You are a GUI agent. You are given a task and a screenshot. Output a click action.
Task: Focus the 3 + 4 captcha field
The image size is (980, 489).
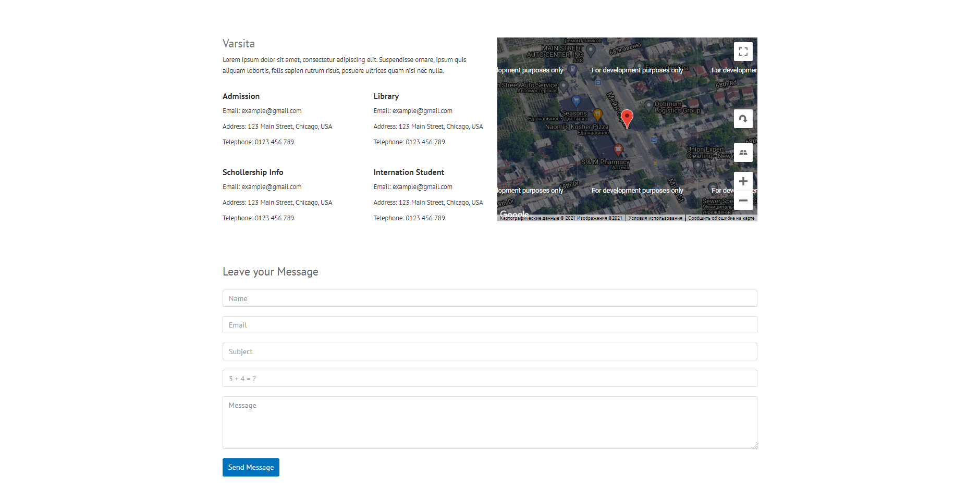[489, 379]
